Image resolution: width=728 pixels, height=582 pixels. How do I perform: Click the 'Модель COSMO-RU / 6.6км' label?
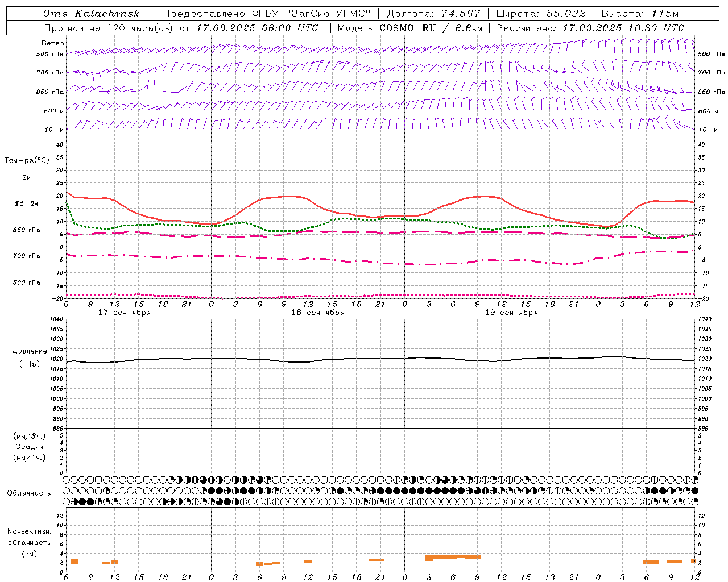pyautogui.click(x=410, y=28)
